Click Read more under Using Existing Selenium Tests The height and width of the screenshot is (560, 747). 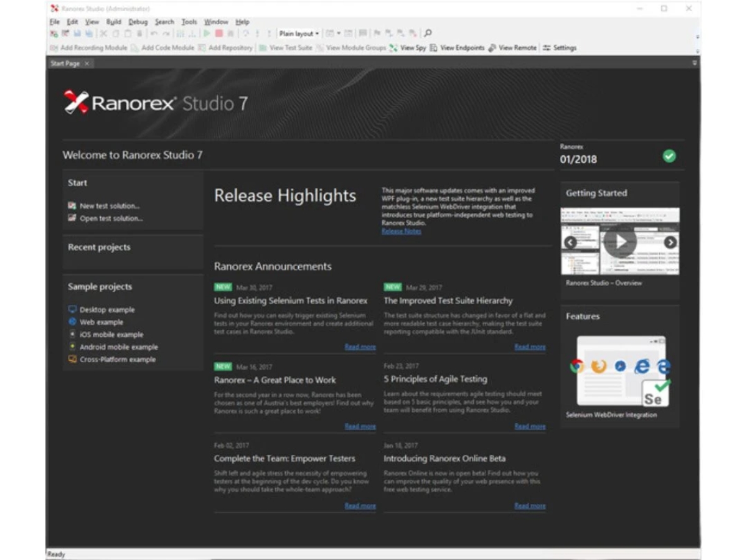coord(360,347)
